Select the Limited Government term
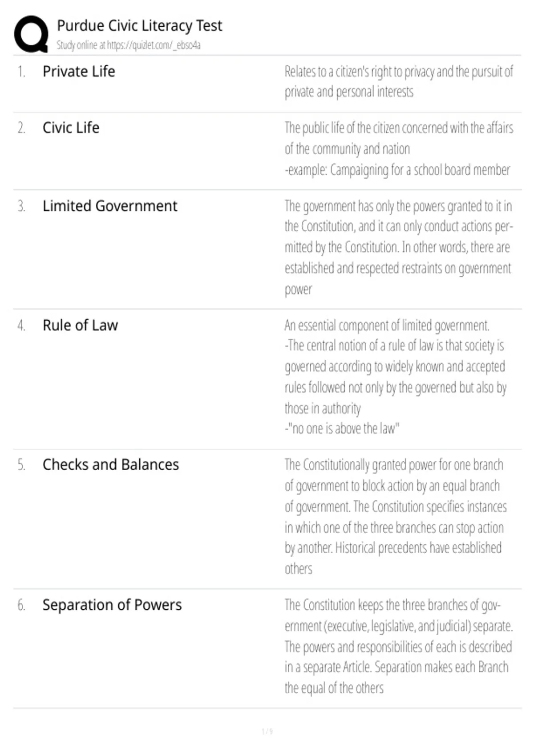 (x=110, y=206)
